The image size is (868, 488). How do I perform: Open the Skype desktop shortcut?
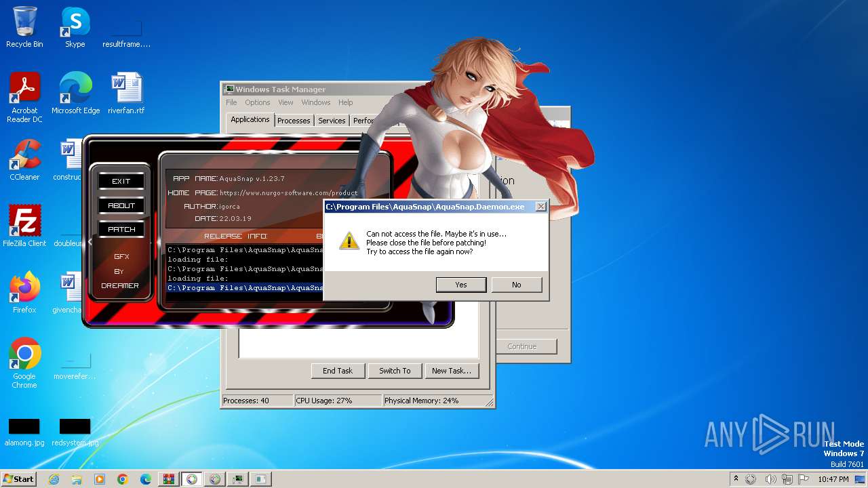pyautogui.click(x=75, y=28)
